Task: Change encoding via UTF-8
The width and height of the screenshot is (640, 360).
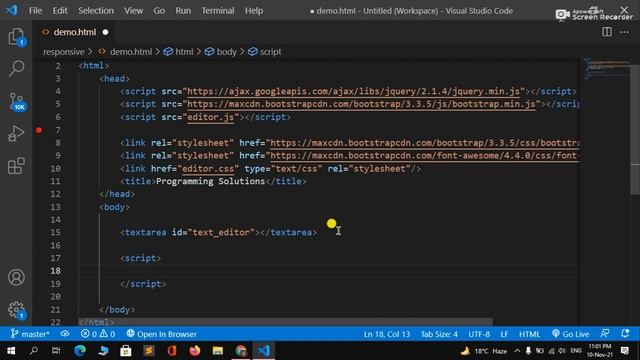Action: pyautogui.click(x=479, y=334)
